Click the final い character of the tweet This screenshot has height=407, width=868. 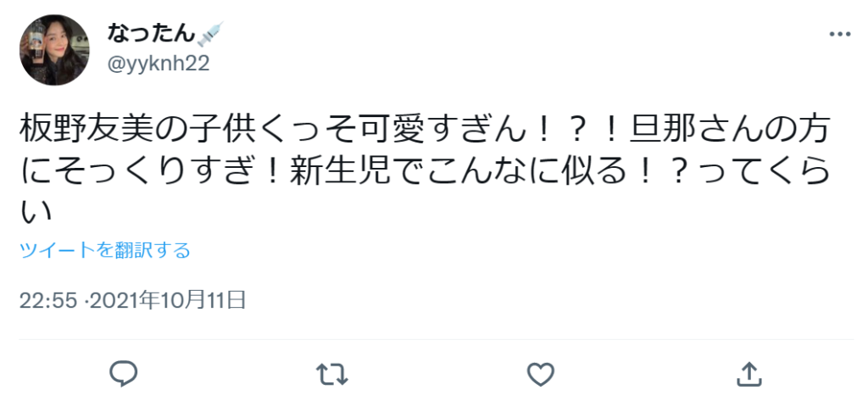click(x=36, y=212)
